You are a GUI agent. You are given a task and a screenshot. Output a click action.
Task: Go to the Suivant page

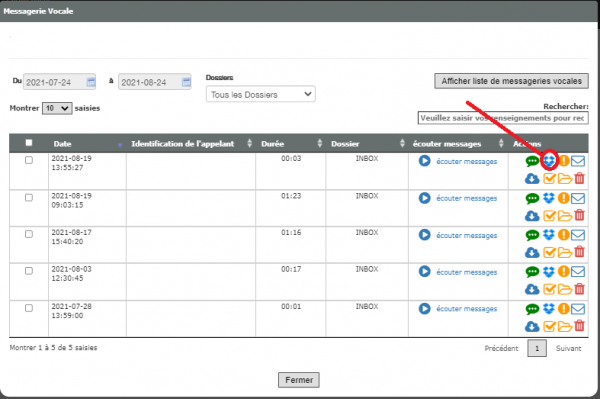point(568,348)
